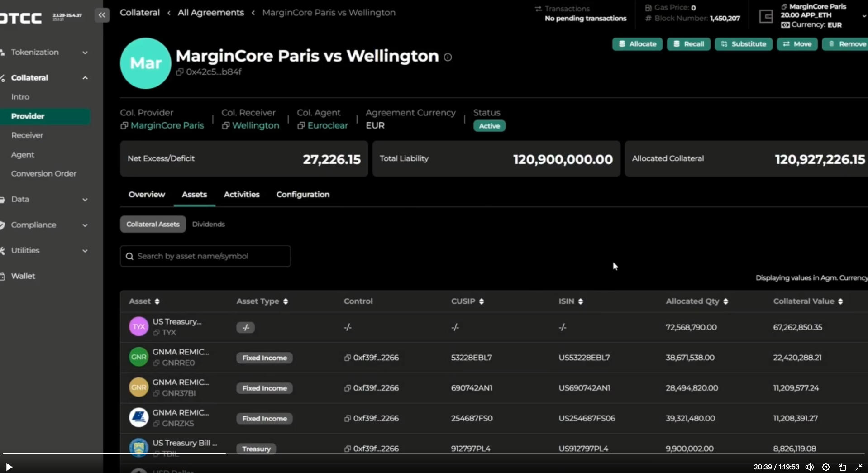The height and width of the screenshot is (473, 868).
Task: Select the Assets tab
Action: coord(194,195)
